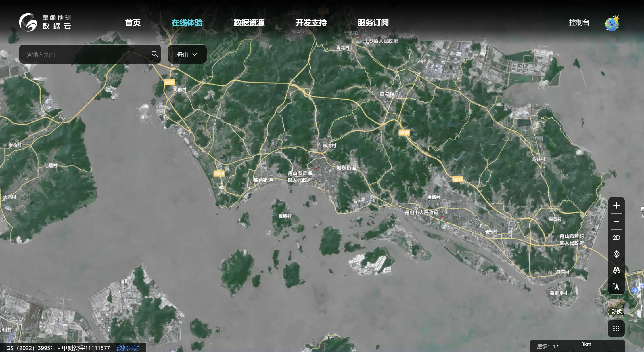Open the 在线体验 menu item

tap(187, 23)
